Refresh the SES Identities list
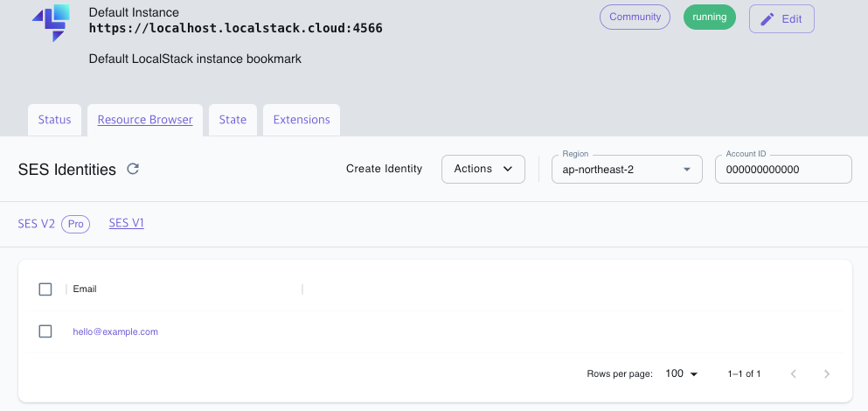Screen dimensions: 868x411 click(x=133, y=169)
